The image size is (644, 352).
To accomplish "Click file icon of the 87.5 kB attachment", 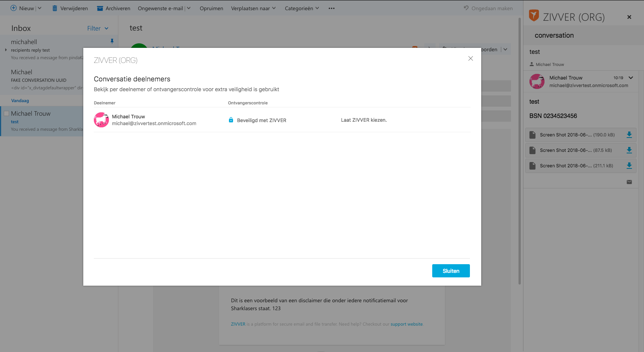I will (532, 150).
